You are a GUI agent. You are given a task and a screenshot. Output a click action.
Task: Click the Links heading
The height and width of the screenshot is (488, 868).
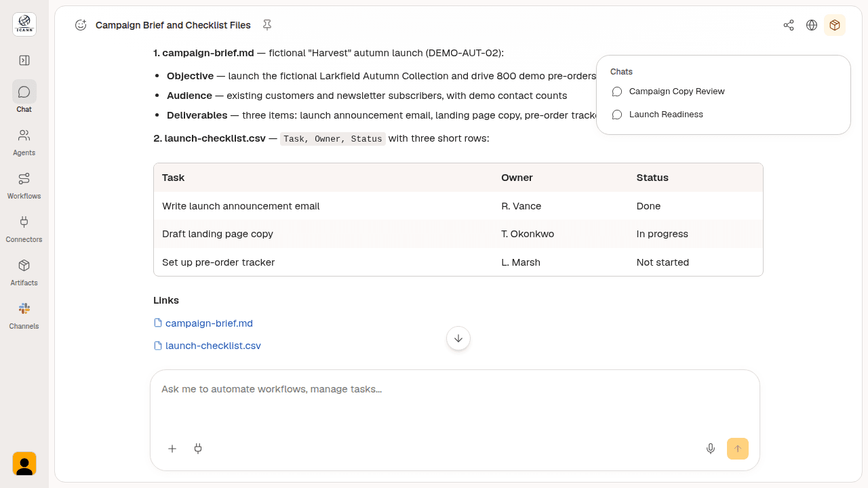pyautogui.click(x=166, y=300)
